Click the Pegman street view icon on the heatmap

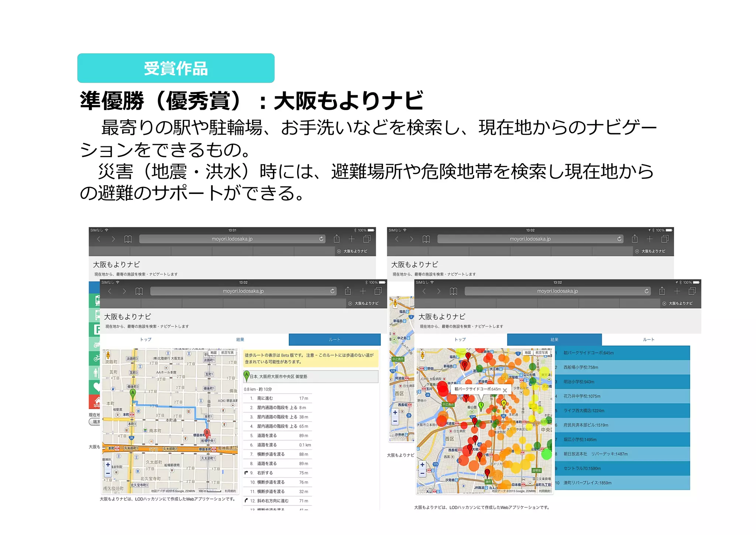[x=422, y=355]
